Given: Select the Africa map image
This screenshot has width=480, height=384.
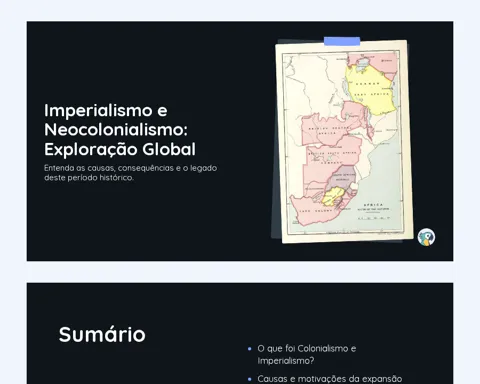Looking at the screenshot, I should pyautogui.click(x=344, y=141).
